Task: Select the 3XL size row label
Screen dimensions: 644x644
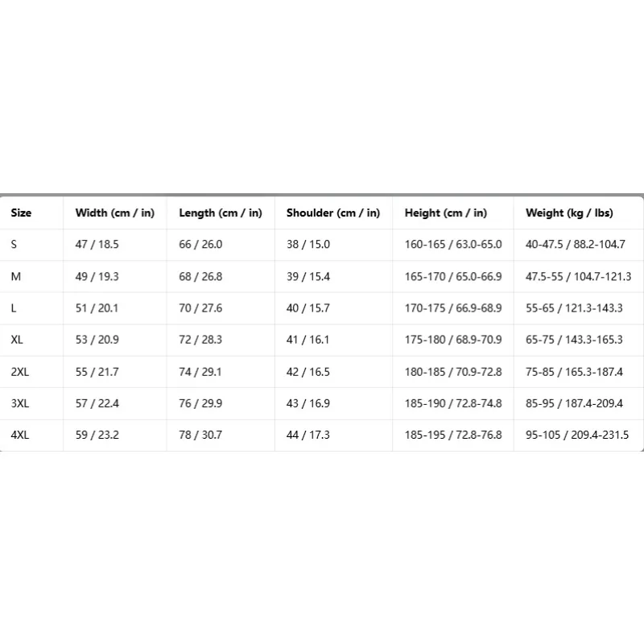Action: click(x=19, y=403)
